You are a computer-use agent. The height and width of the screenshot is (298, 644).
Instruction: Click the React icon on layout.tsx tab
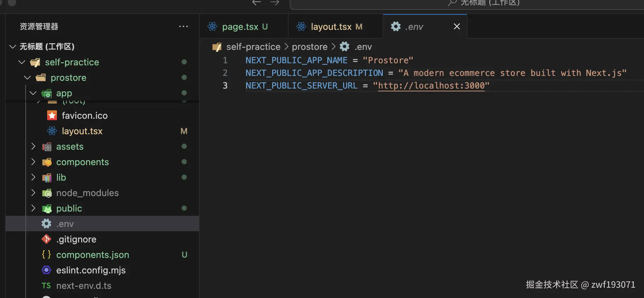(x=301, y=26)
